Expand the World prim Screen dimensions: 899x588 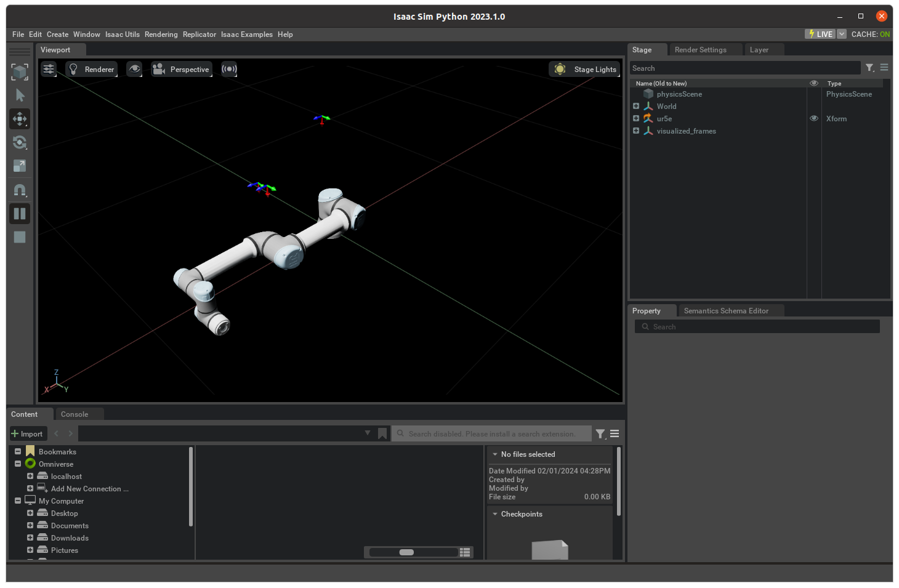pyautogui.click(x=636, y=106)
